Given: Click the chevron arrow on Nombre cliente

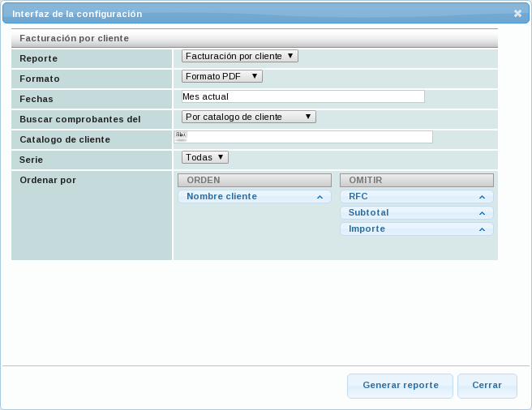Looking at the screenshot, I should tap(320, 197).
